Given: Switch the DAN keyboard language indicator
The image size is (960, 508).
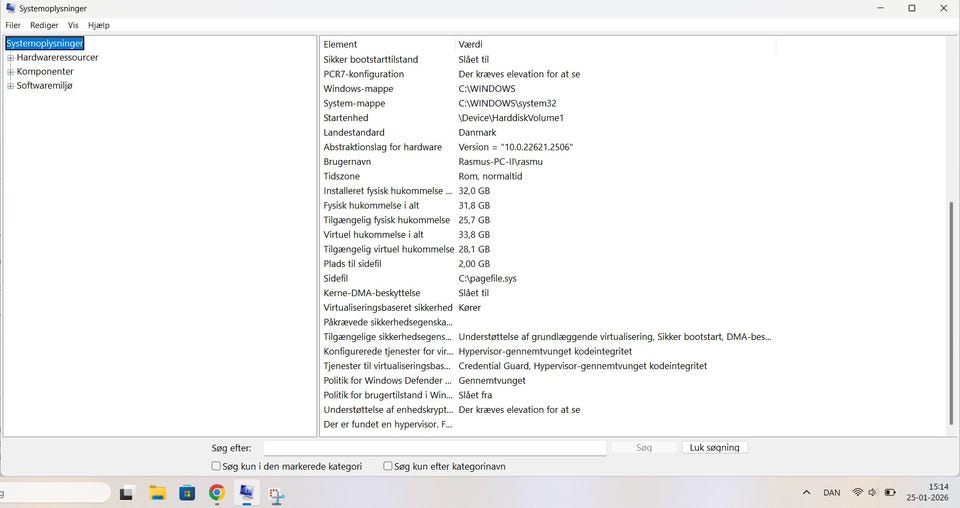Looking at the screenshot, I should (831, 493).
